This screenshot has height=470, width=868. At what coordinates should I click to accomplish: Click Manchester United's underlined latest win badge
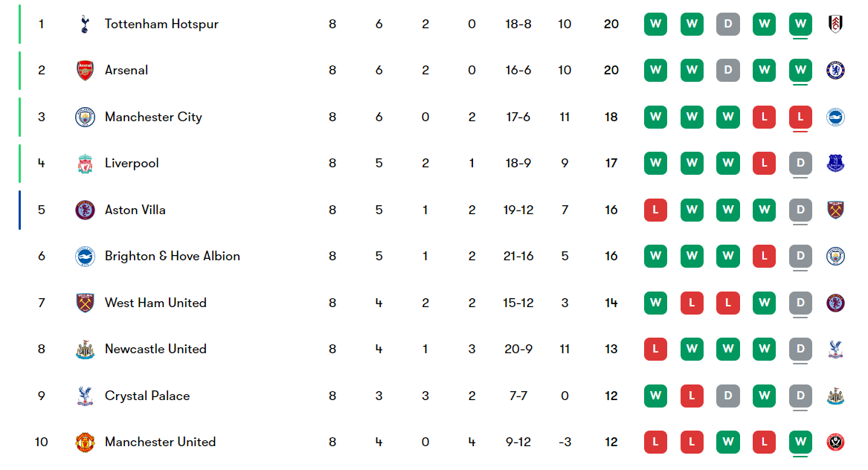pyautogui.click(x=800, y=442)
